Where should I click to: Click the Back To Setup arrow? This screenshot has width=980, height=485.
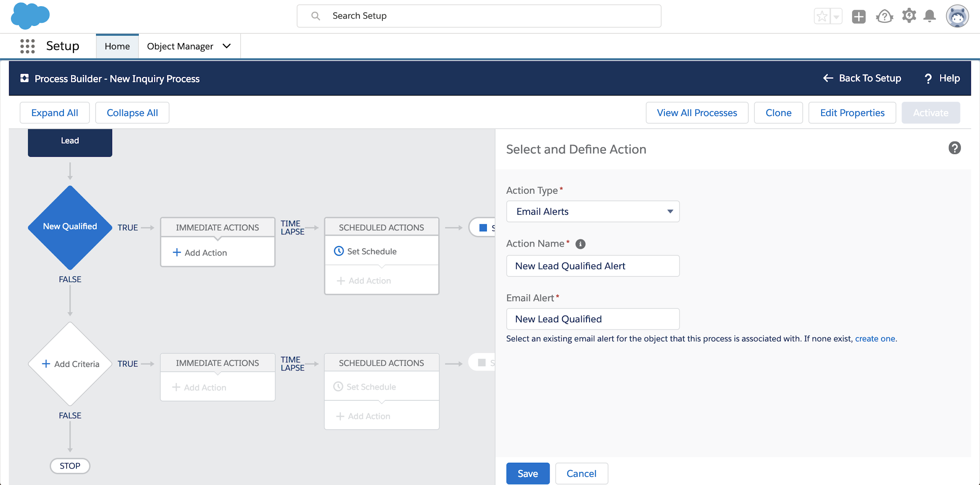coord(828,78)
